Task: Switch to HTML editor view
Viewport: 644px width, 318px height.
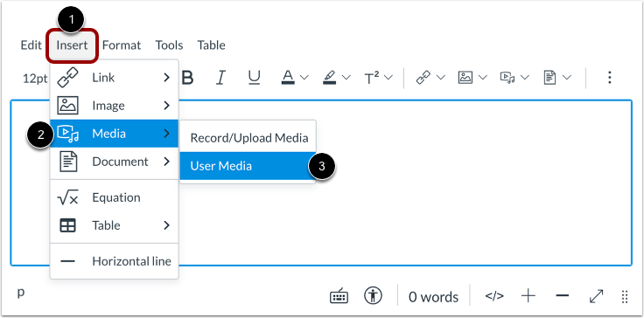Action: point(494,296)
